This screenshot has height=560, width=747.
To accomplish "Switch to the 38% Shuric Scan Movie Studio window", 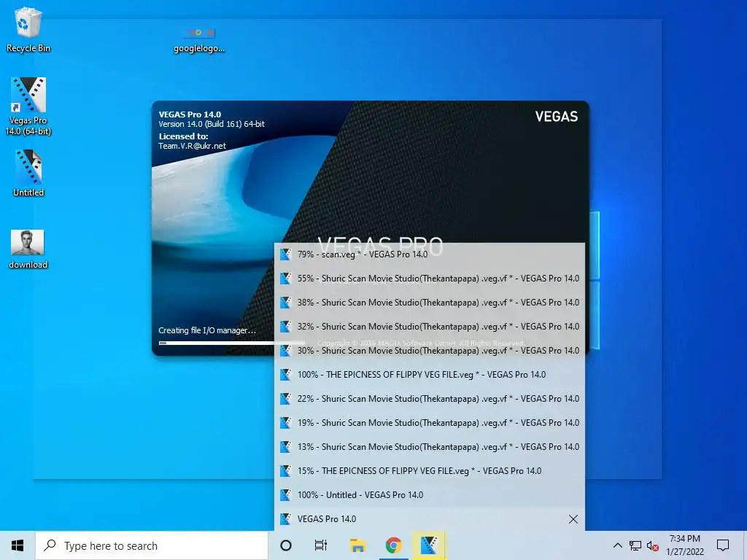I will point(430,303).
